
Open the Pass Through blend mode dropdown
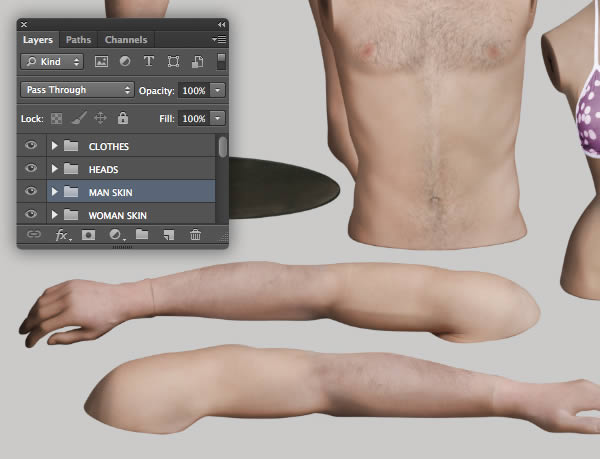(77, 90)
